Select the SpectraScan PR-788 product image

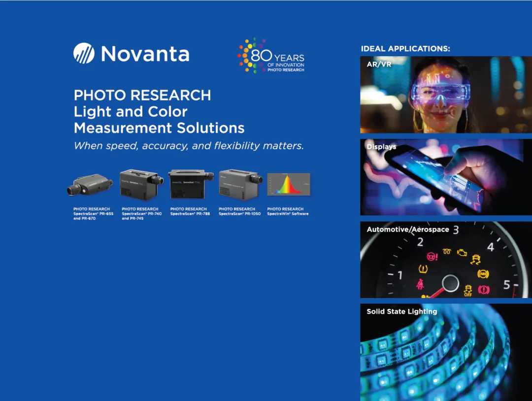[191, 184]
